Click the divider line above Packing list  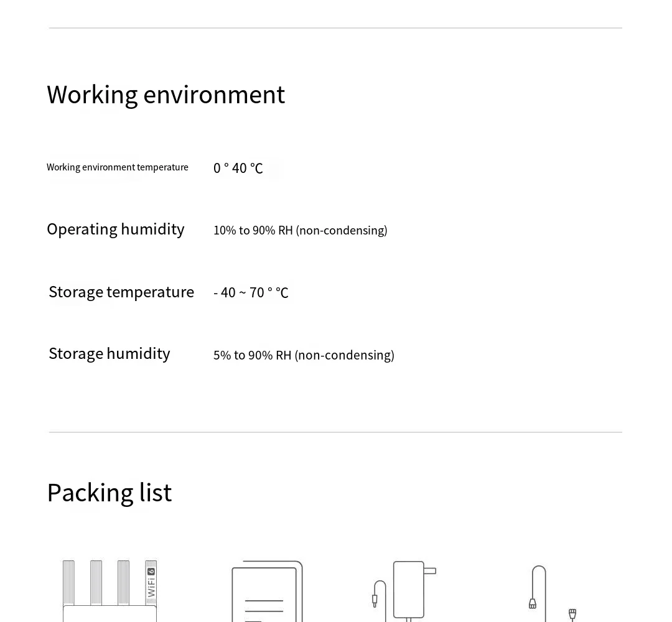[x=335, y=432]
